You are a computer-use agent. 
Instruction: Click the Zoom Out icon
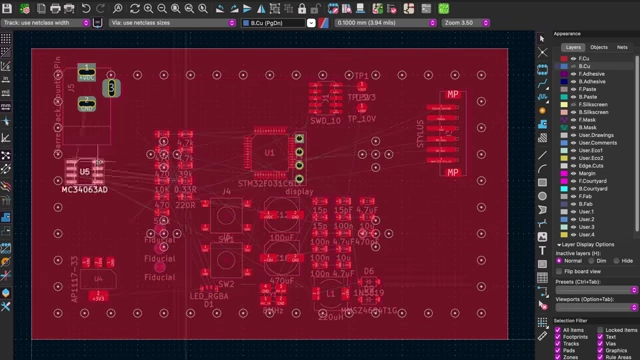[162, 8]
